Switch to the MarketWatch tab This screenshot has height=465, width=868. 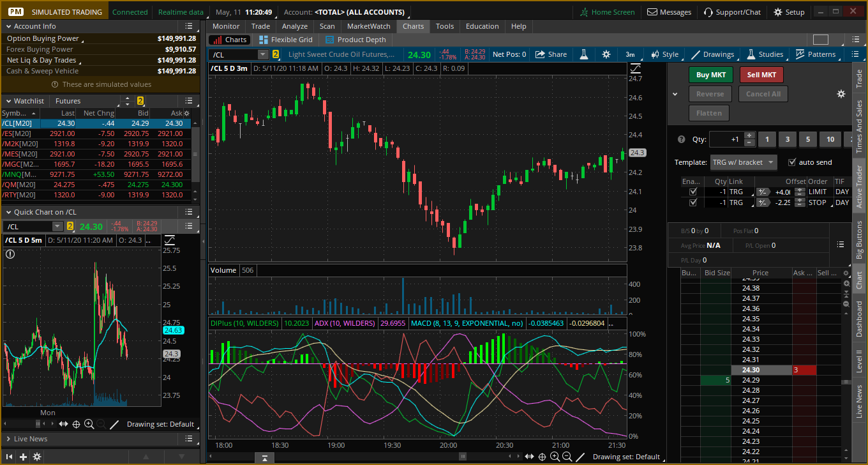pyautogui.click(x=368, y=26)
